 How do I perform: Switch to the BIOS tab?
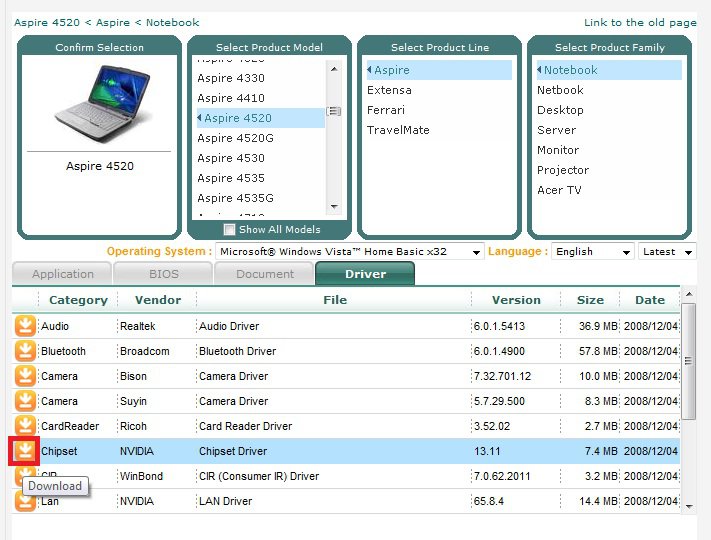pos(164,274)
